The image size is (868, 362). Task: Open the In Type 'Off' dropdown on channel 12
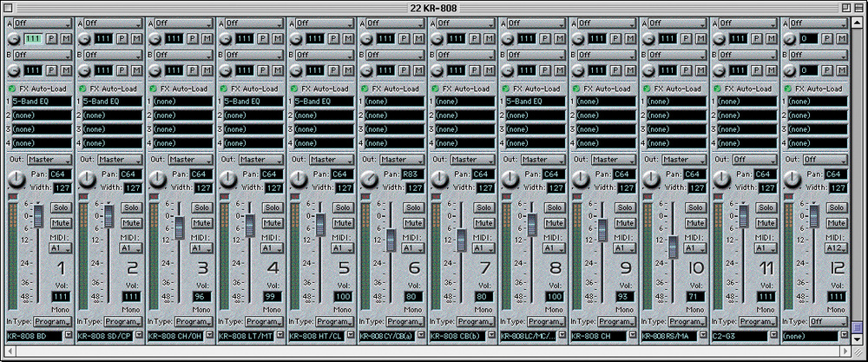pos(827,321)
